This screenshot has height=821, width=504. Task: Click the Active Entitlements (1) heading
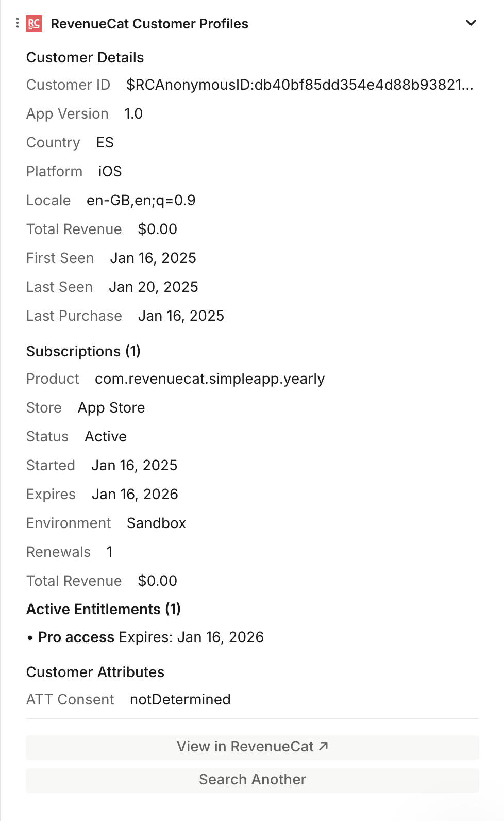point(103,609)
